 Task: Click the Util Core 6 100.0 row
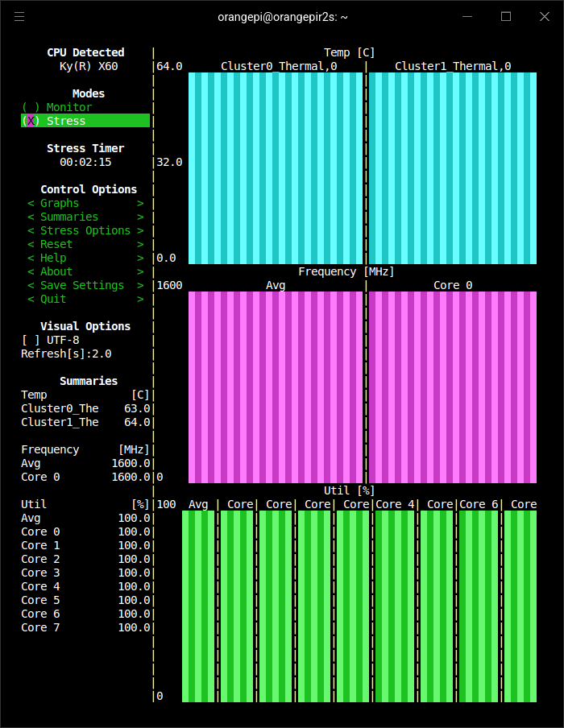tap(85, 614)
